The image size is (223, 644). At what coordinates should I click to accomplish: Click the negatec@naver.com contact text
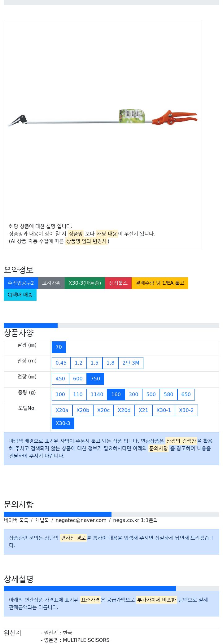pyautogui.click(x=81, y=520)
